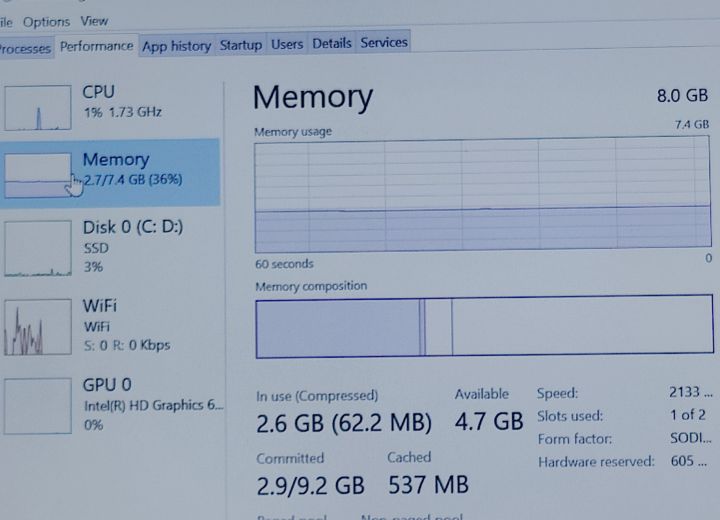720x520 pixels.
Task: Select the Disk 0 mini graph thumbnail
Action: coord(38,248)
